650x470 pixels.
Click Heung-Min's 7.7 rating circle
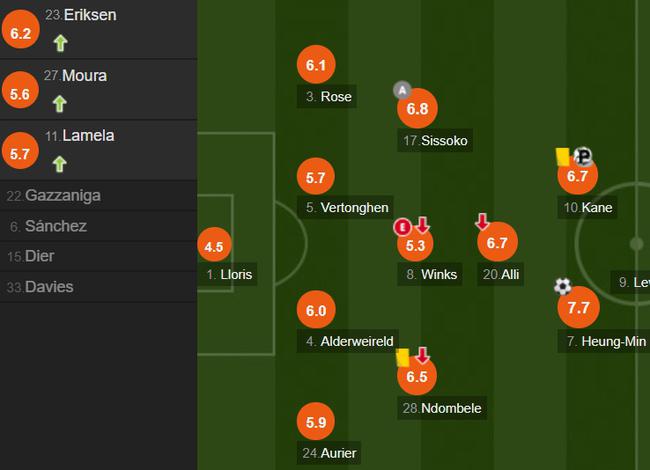coord(578,308)
